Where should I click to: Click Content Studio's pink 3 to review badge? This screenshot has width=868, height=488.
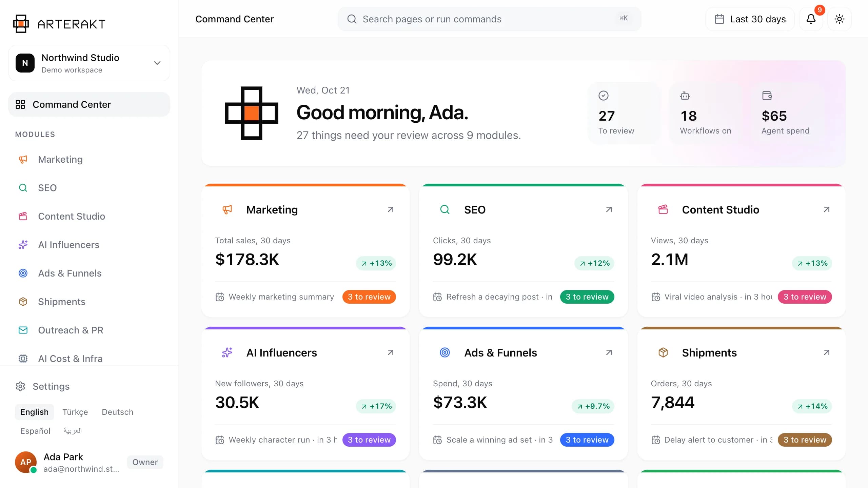(x=805, y=297)
